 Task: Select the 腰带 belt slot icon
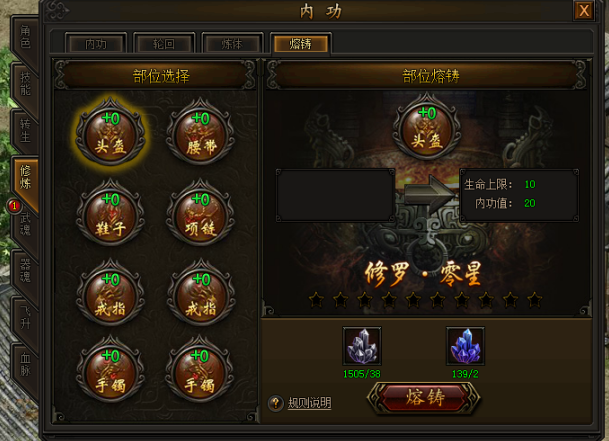[x=200, y=133]
